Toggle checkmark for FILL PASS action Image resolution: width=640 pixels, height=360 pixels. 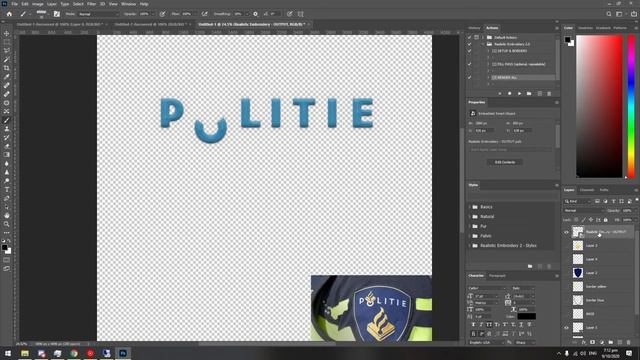point(469,64)
